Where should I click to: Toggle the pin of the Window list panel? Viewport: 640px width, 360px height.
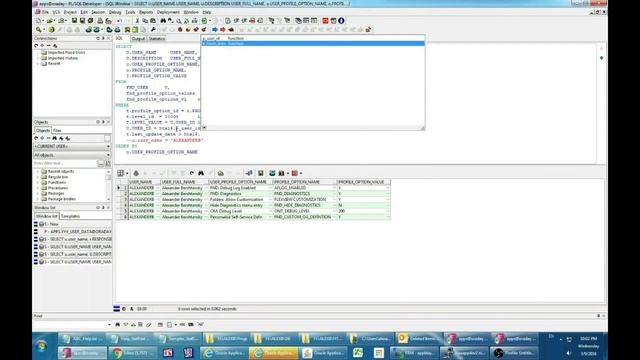[103, 208]
